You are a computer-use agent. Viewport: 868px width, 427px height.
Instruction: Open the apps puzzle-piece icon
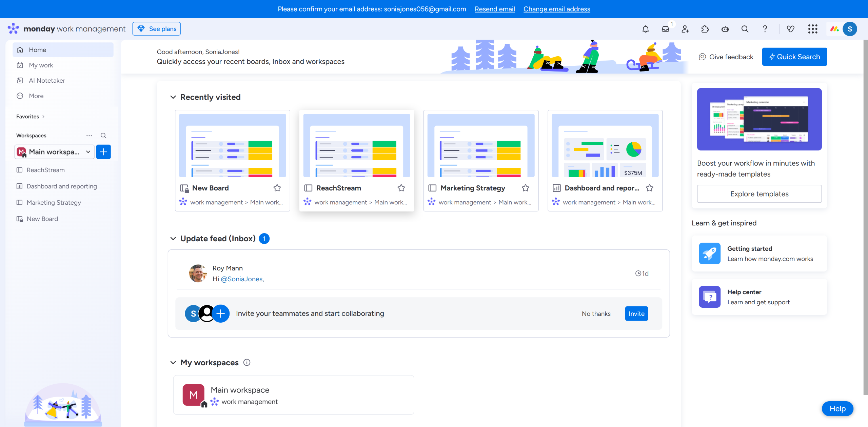pyautogui.click(x=705, y=29)
